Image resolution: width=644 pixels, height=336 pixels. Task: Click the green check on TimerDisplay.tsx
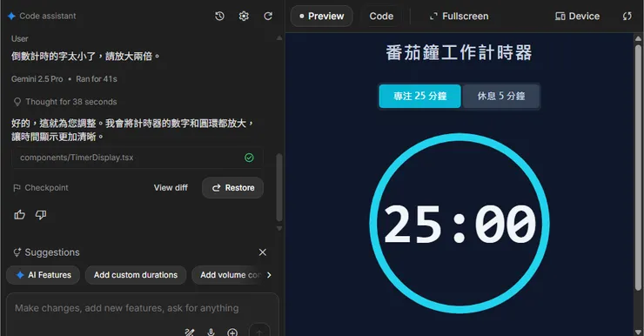(249, 158)
